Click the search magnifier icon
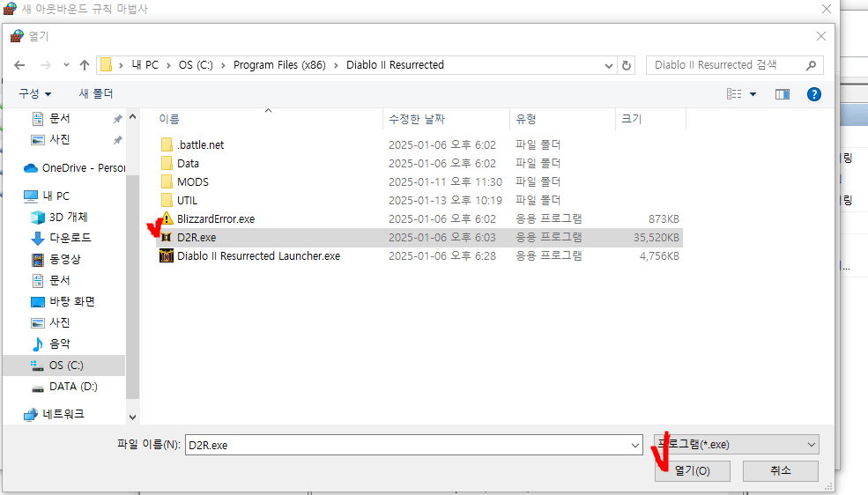868x495 pixels. pos(811,65)
